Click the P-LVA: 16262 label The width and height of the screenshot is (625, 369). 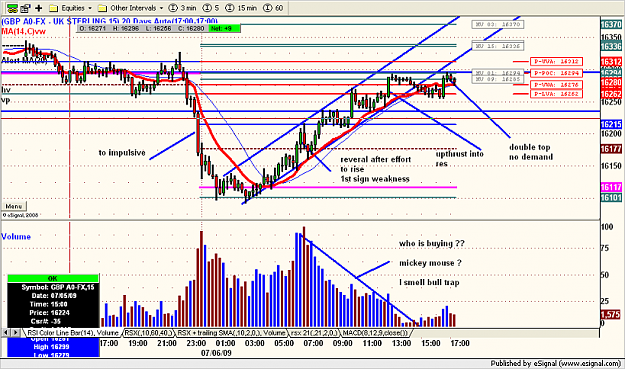click(x=556, y=94)
